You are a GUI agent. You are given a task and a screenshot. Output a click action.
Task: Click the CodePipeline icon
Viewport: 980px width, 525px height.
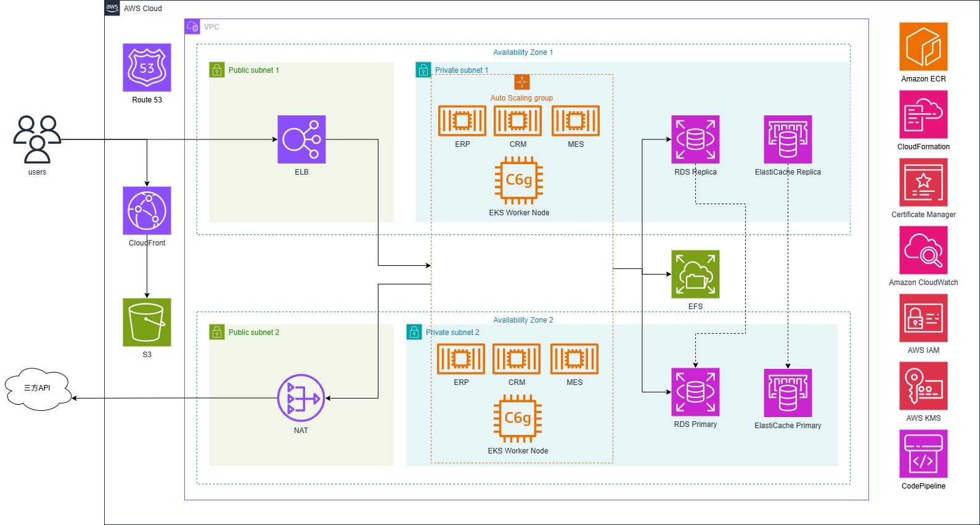tap(923, 454)
